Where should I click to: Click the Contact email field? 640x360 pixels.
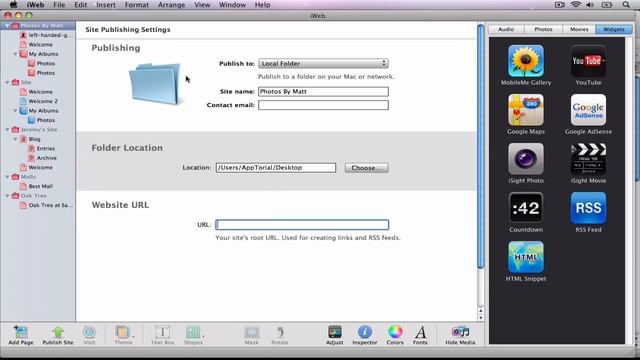pyautogui.click(x=323, y=105)
